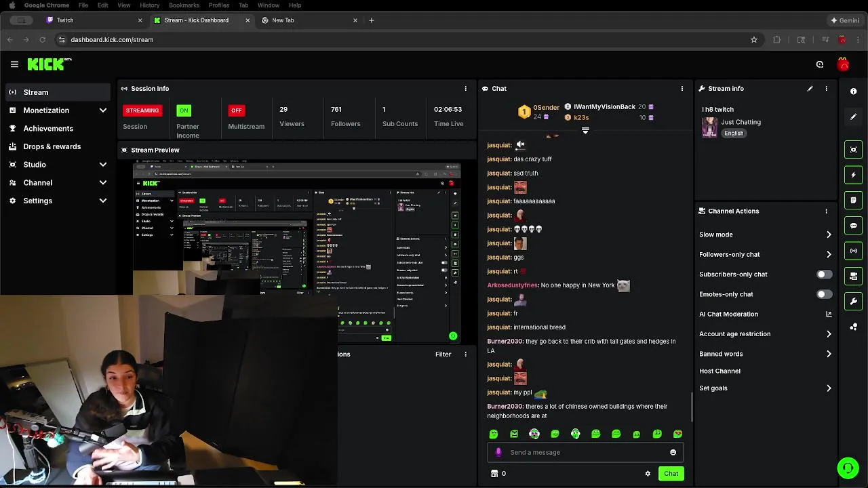Open chat settings gear icon

(648, 474)
